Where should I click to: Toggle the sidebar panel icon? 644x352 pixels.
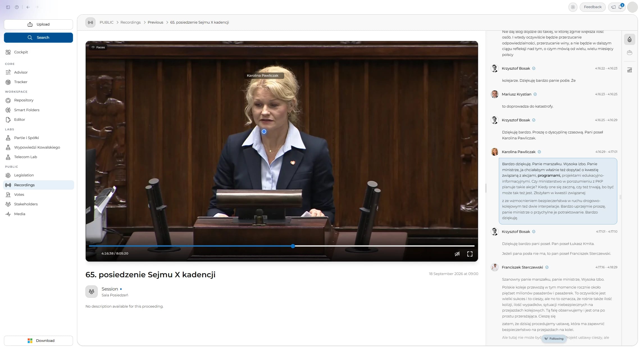8,7
